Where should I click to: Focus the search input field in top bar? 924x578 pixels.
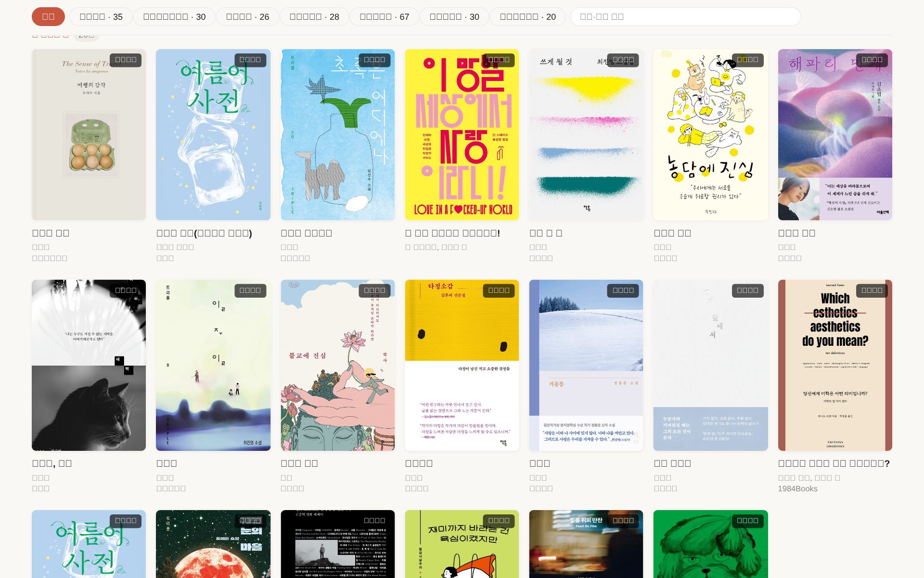click(685, 16)
